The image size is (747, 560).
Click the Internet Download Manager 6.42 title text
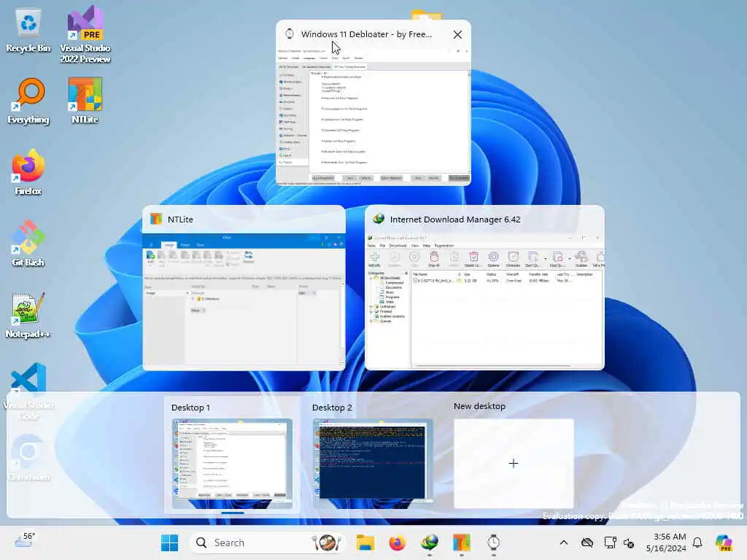pos(455,219)
